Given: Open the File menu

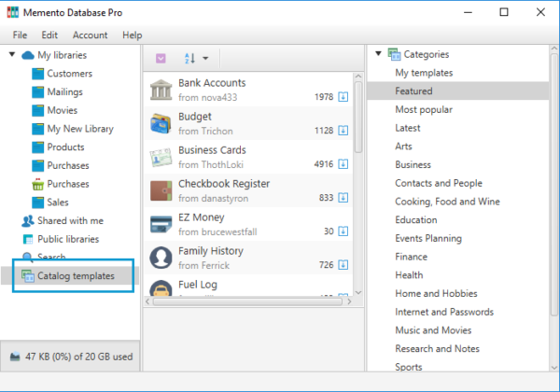Looking at the screenshot, I should [20, 35].
